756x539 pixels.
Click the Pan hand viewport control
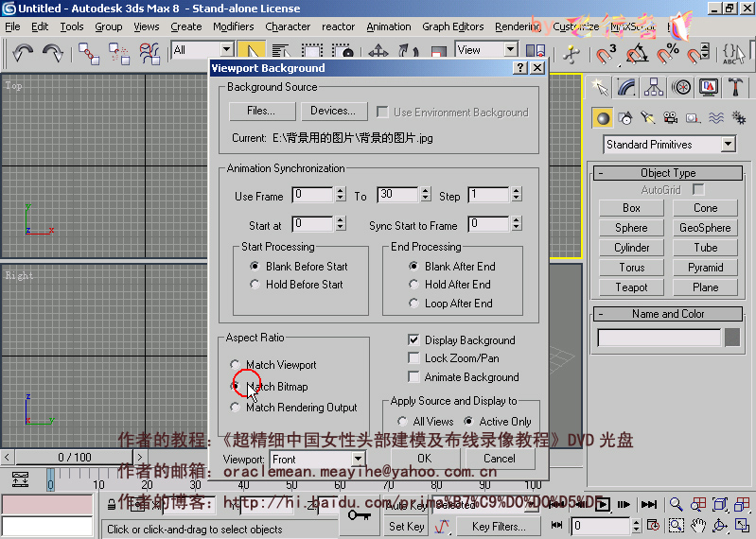click(x=697, y=525)
